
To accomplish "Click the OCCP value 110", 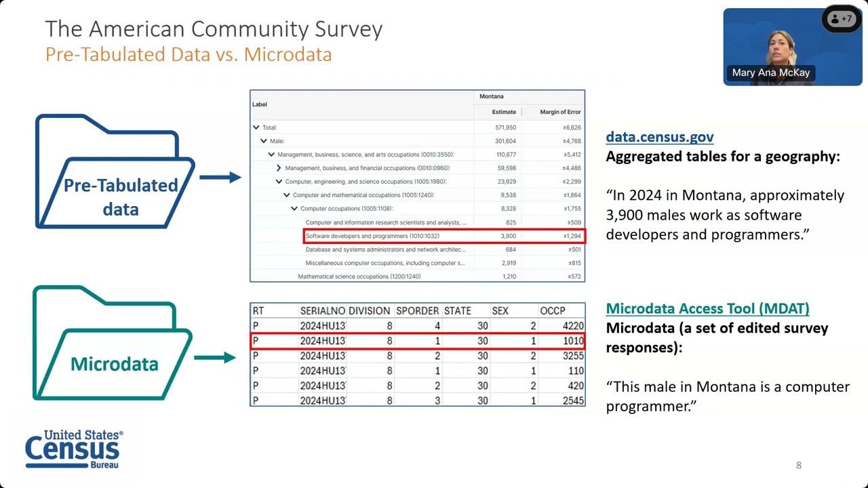I will [576, 371].
